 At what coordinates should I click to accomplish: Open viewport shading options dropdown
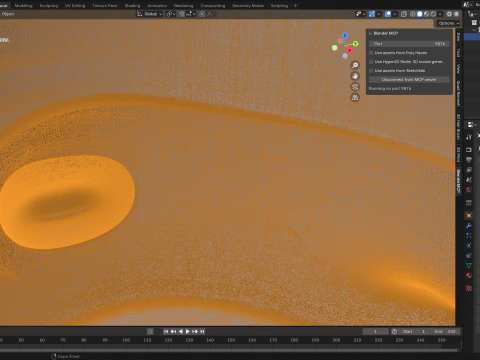[x=440, y=14]
